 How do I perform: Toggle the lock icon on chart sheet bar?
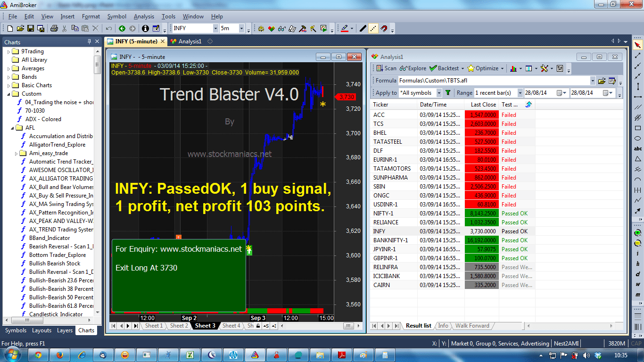(x=258, y=326)
